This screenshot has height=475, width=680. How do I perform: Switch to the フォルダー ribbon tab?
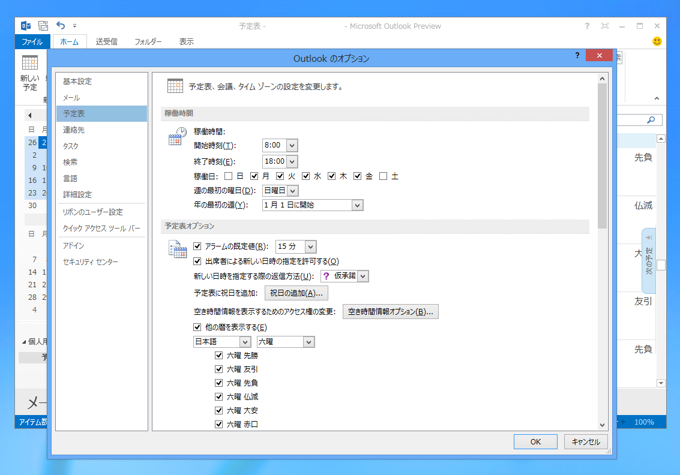(147, 42)
